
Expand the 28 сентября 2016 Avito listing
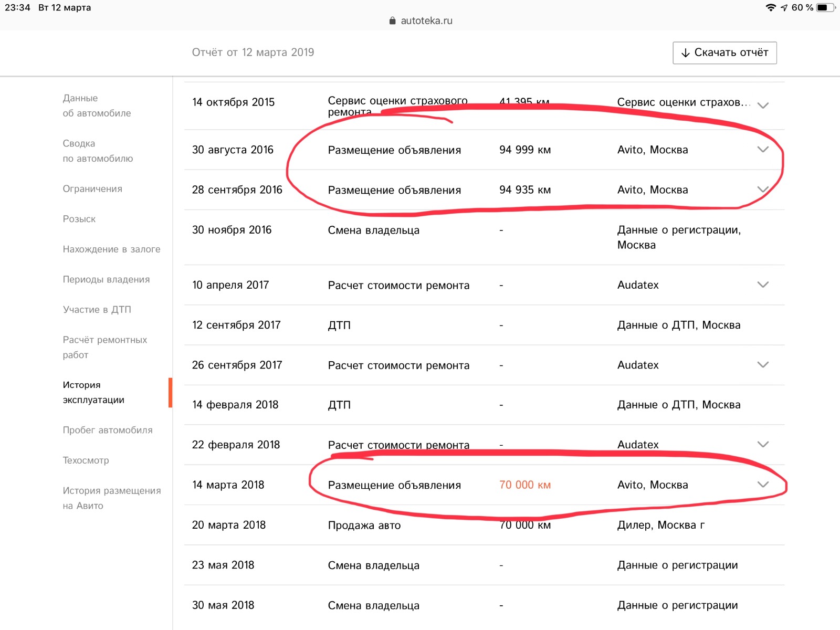coord(763,190)
